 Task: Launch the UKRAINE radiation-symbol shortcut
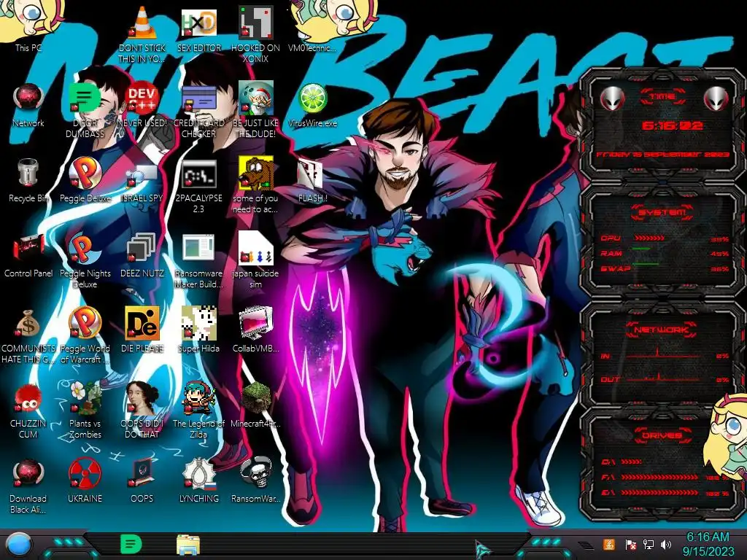[x=85, y=481]
